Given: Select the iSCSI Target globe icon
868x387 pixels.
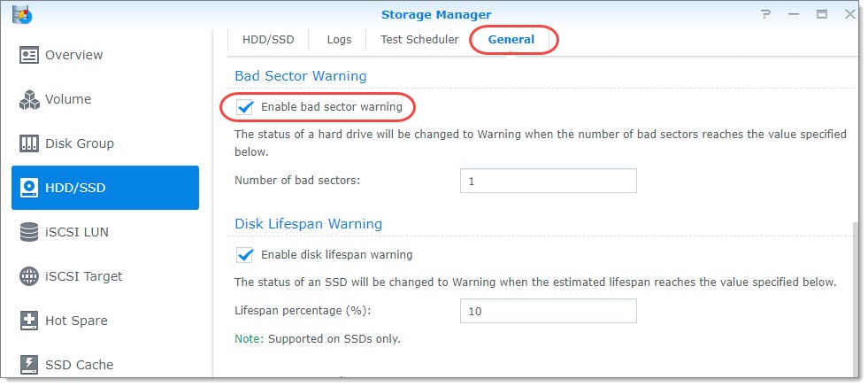Looking at the screenshot, I should coord(30,276).
